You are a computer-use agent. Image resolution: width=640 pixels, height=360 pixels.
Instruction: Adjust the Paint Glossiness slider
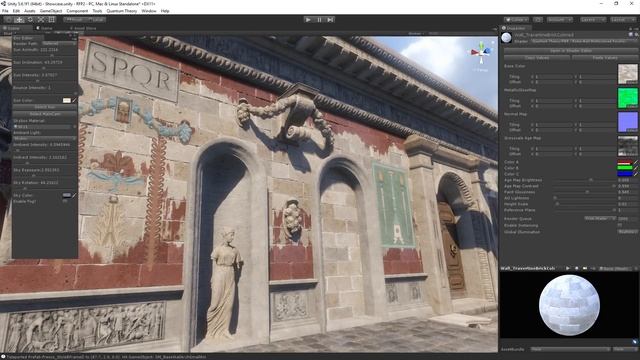(x=584, y=192)
